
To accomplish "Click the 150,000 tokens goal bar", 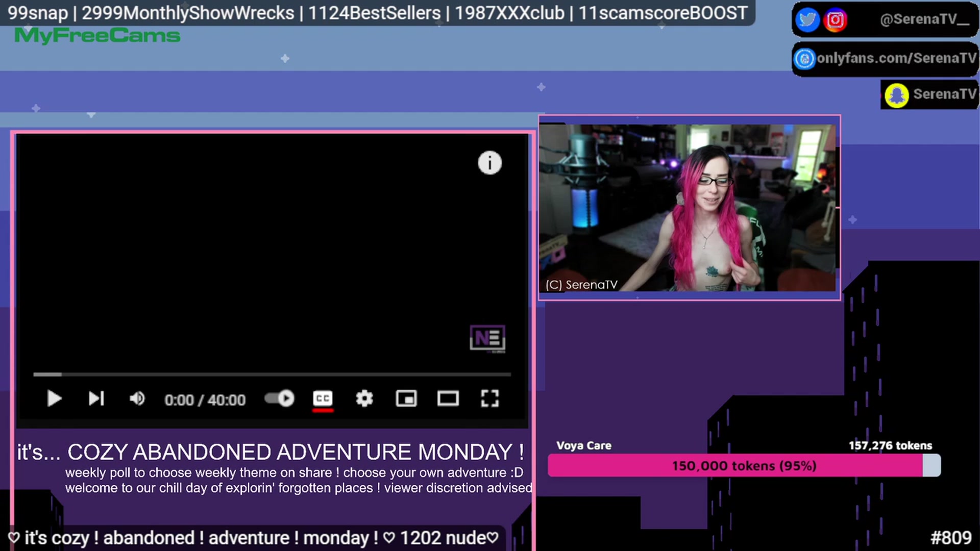I will coord(744,466).
